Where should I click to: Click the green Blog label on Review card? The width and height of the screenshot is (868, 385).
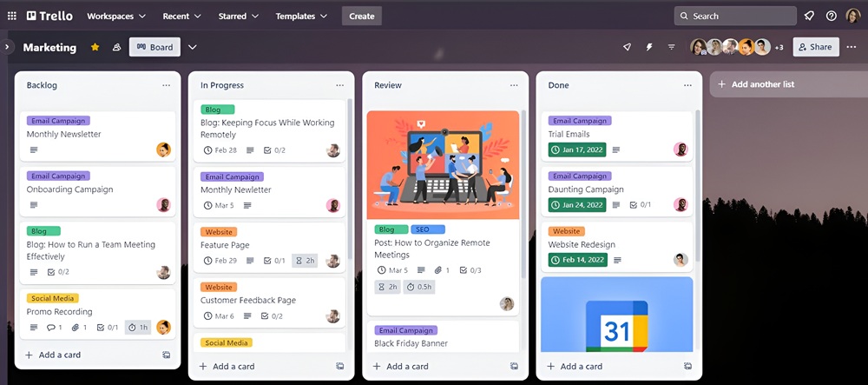[x=391, y=229]
